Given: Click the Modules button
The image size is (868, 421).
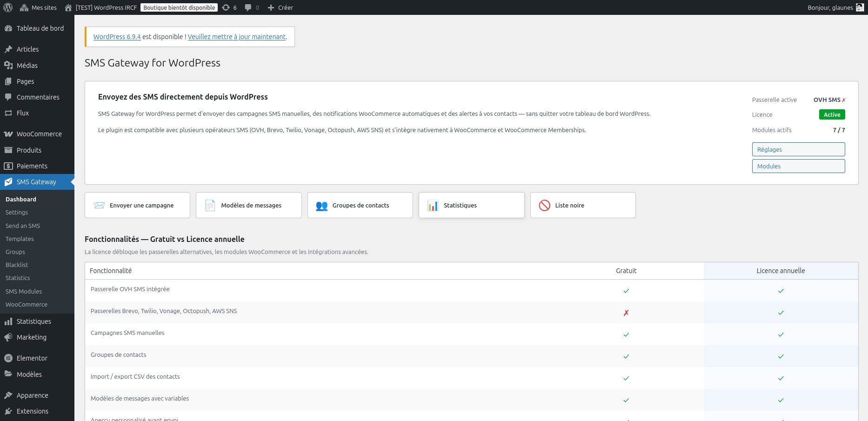Looking at the screenshot, I should 798,166.
